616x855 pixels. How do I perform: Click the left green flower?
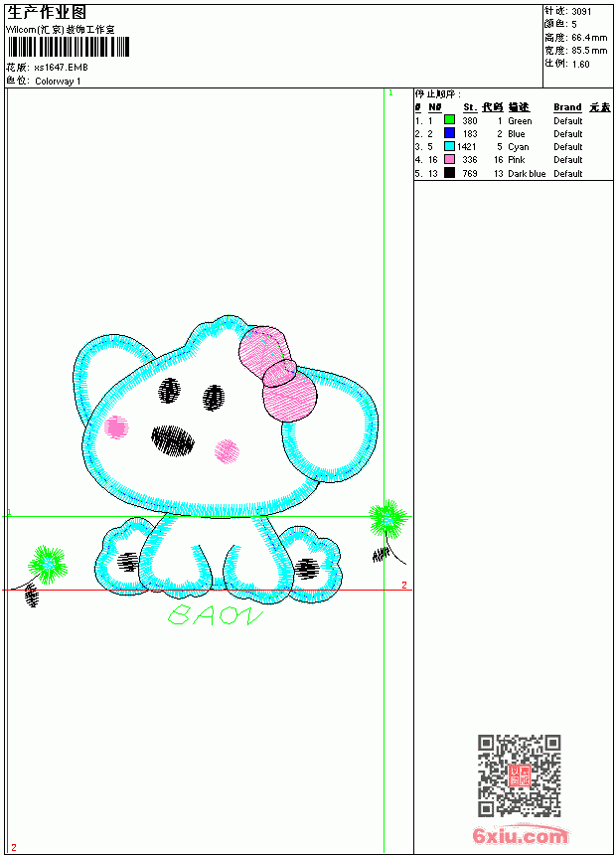48,564
